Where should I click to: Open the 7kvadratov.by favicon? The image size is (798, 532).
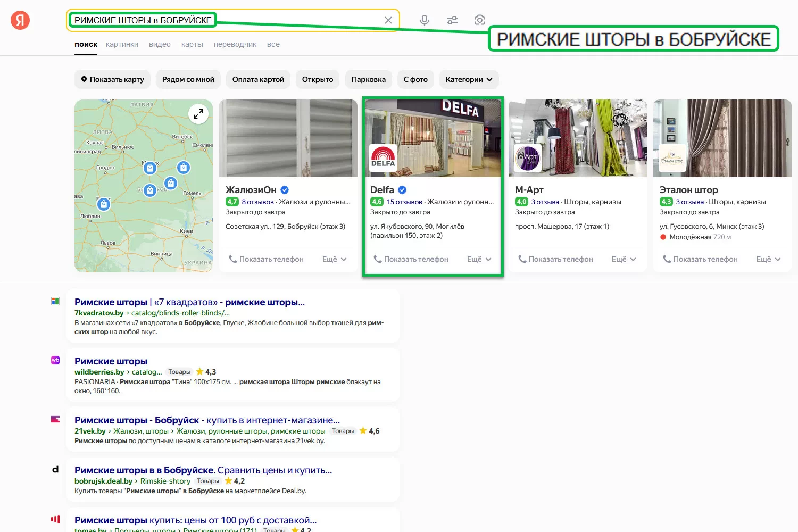coord(55,301)
